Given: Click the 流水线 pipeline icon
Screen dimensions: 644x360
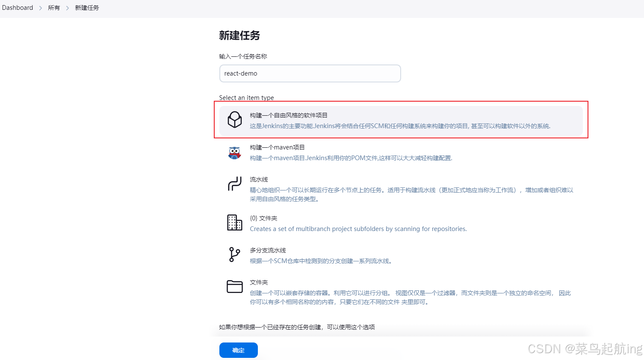Looking at the screenshot, I should pos(234,184).
